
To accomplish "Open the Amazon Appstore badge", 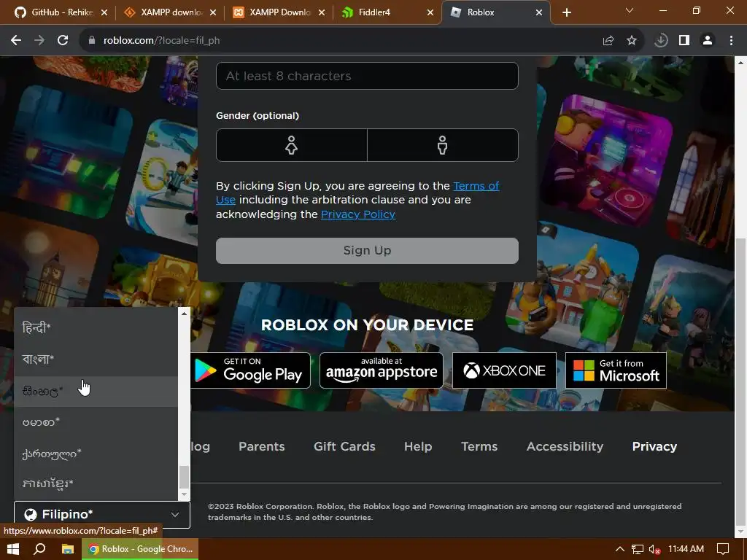I will click(x=382, y=370).
